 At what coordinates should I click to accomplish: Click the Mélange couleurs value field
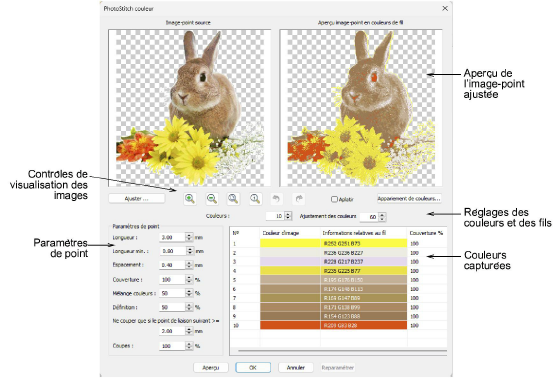click(x=172, y=293)
